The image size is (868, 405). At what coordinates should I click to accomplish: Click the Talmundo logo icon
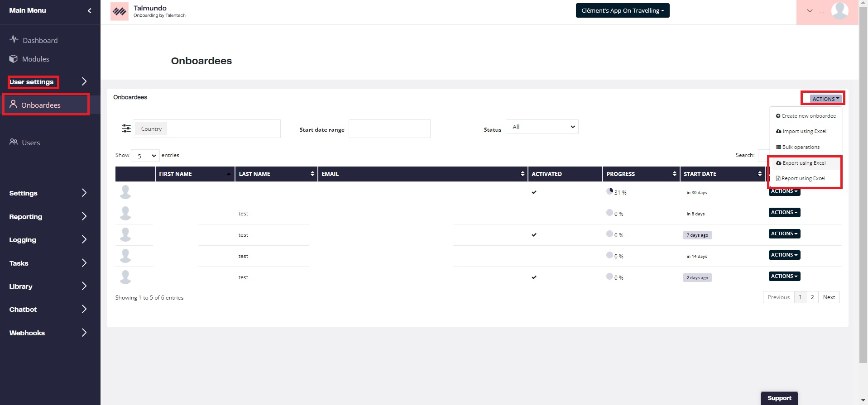click(120, 11)
